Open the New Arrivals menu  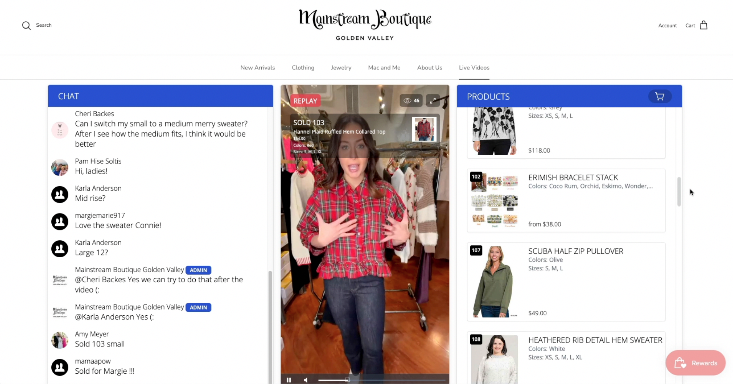[258, 68]
